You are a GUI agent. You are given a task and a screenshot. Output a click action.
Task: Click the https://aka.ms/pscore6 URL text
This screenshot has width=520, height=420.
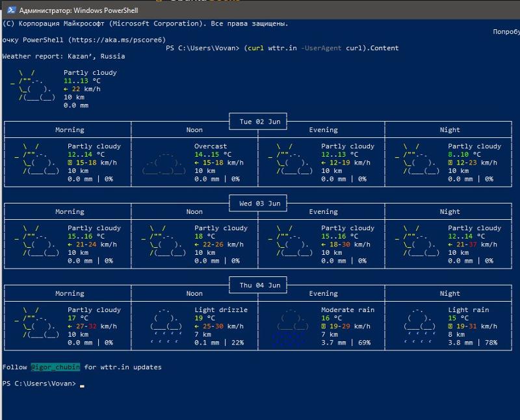(117, 40)
